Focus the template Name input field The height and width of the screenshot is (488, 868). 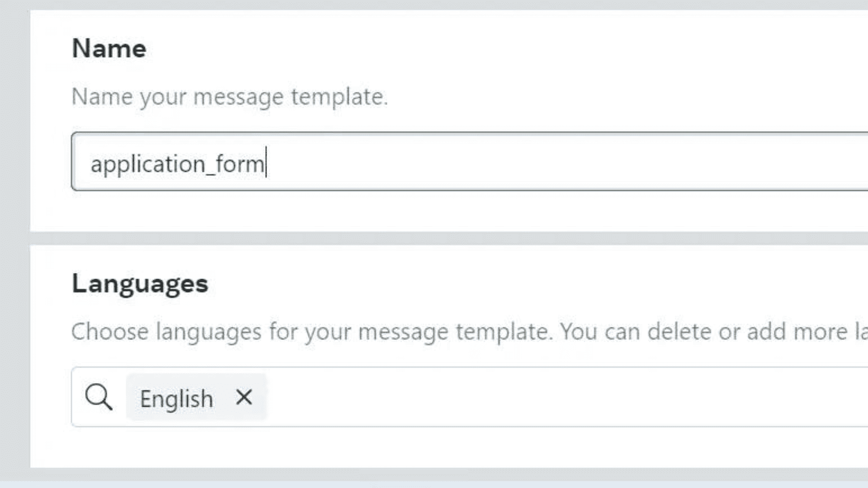469,161
